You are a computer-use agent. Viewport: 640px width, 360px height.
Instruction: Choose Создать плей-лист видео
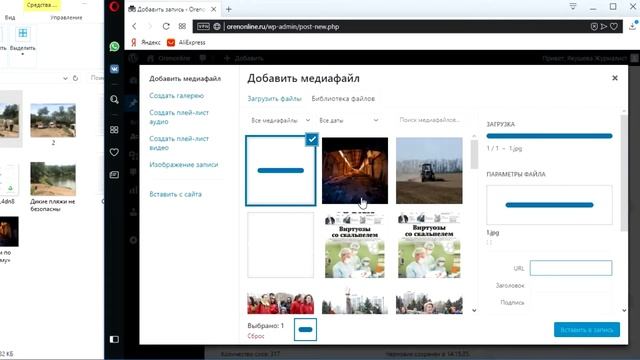tap(179, 143)
